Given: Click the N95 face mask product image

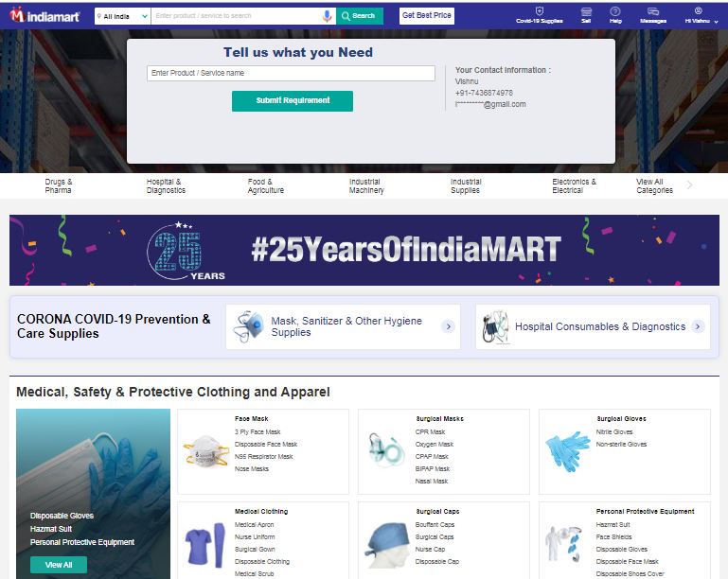Looking at the screenshot, I should click(206, 451).
